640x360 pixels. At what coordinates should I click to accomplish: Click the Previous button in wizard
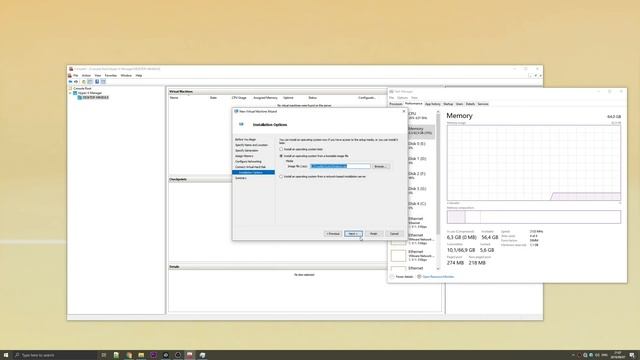333,234
